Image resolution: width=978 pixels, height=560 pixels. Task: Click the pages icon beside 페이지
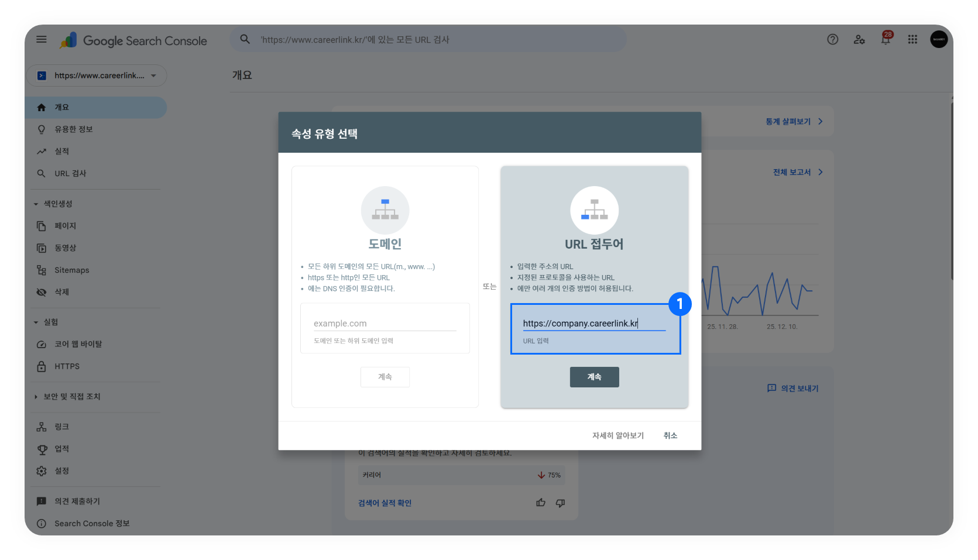point(42,226)
